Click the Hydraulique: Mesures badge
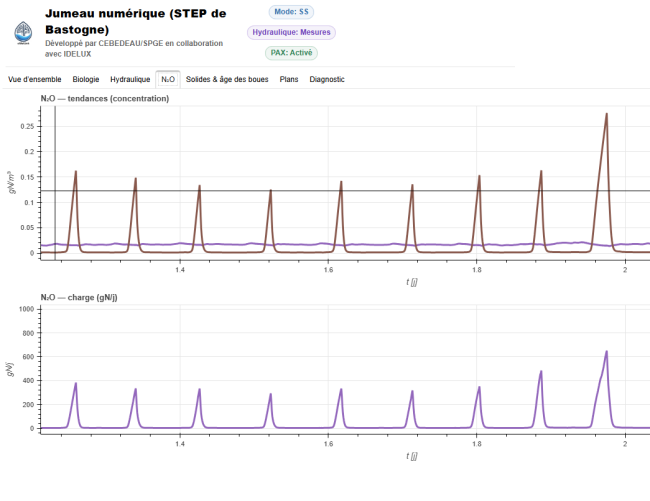This screenshot has width=650, height=501. tap(291, 32)
